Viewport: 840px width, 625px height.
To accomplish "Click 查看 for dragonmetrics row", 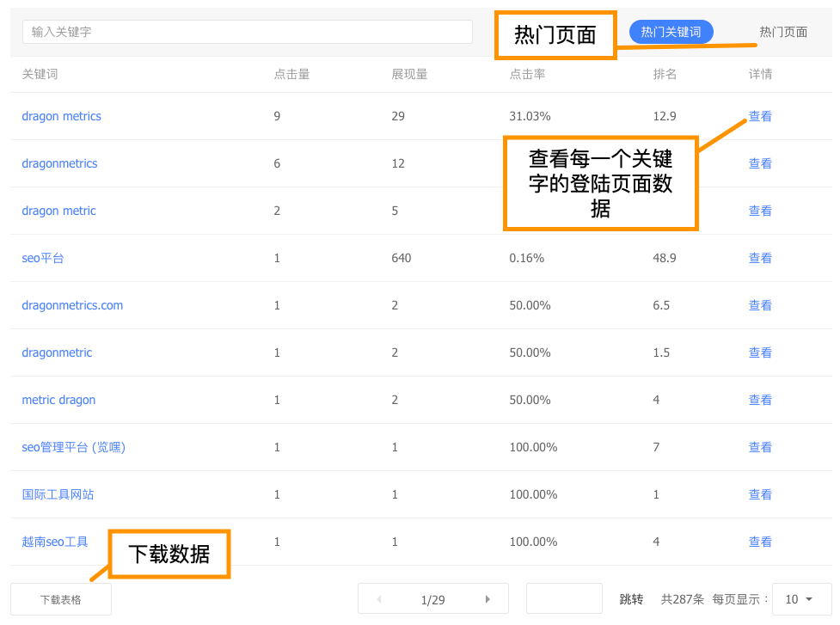I will (760, 163).
